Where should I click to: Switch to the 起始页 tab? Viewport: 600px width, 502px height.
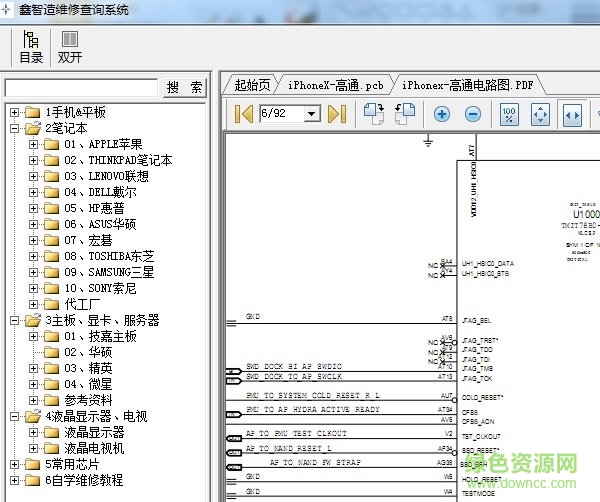(x=252, y=85)
